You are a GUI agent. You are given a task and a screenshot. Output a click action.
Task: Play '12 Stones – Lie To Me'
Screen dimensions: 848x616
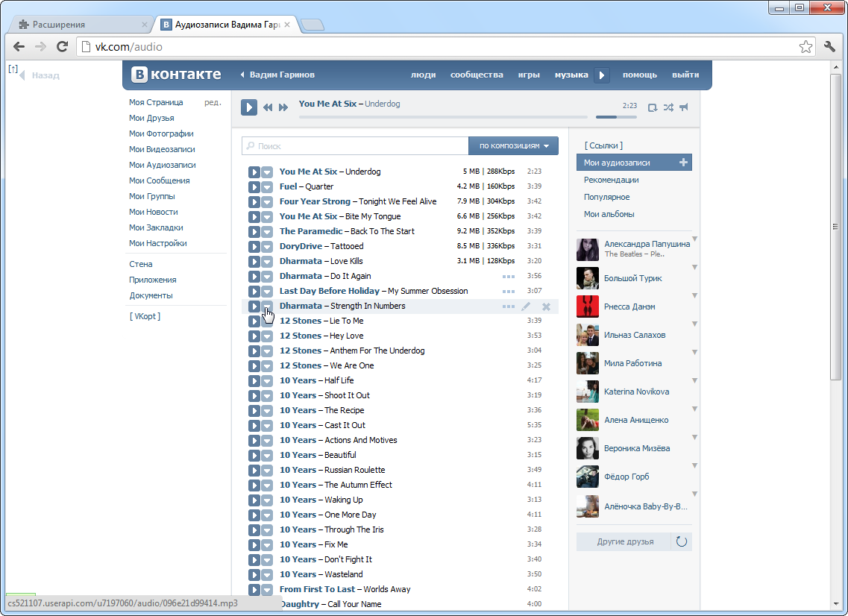coord(254,321)
